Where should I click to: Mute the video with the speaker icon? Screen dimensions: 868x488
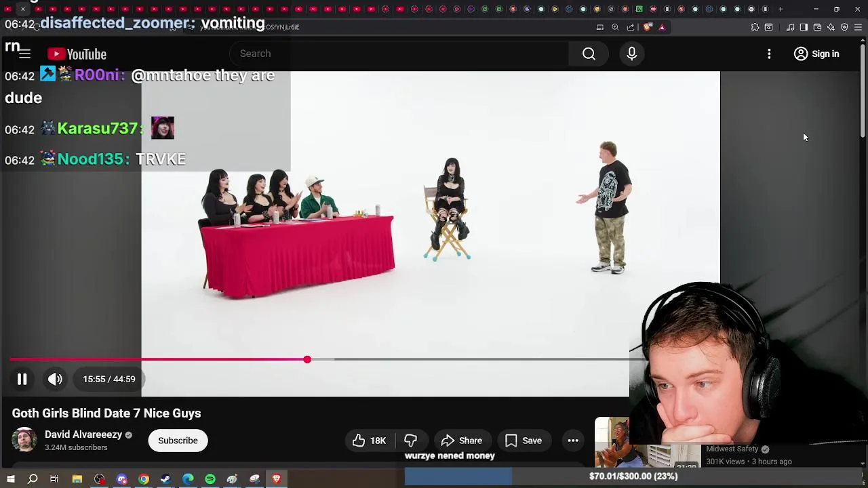pos(55,379)
